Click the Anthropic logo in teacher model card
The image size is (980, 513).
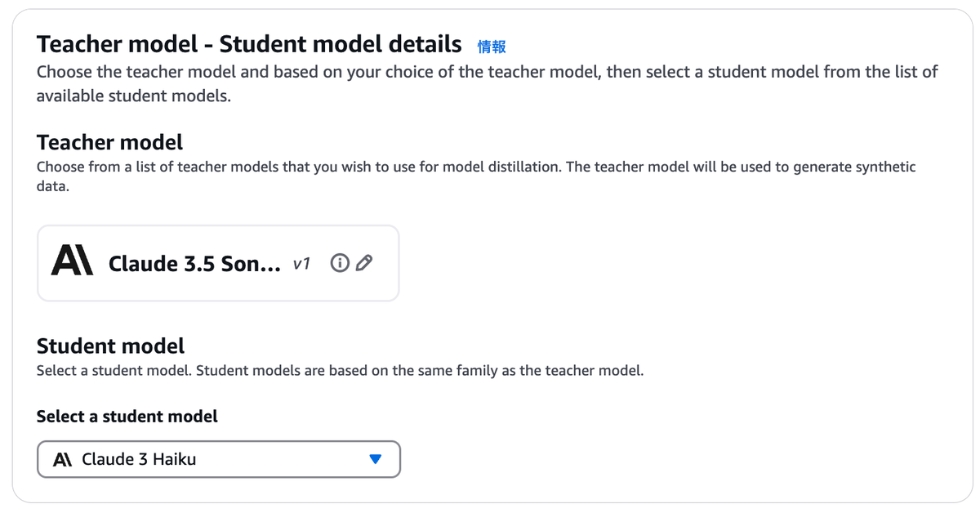tap(72, 263)
